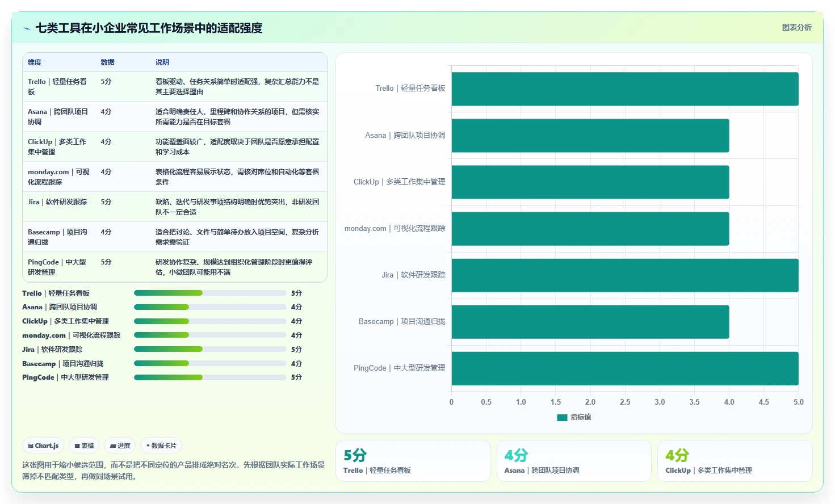Click the monday.com bar in chart
835x504 pixels.
(590, 229)
